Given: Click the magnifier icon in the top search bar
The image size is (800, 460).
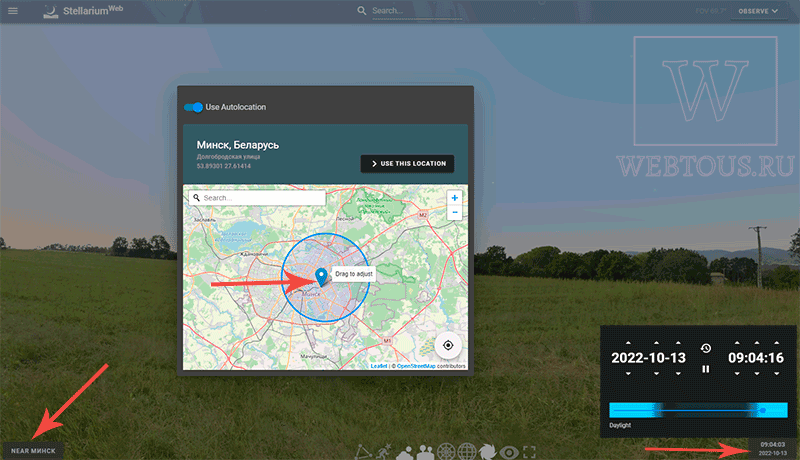Looking at the screenshot, I should pyautogui.click(x=362, y=11).
